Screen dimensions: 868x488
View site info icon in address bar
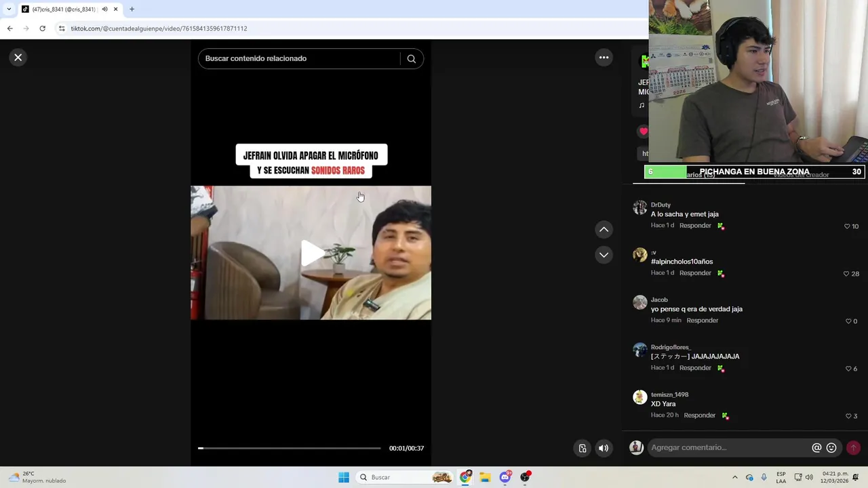(62, 28)
